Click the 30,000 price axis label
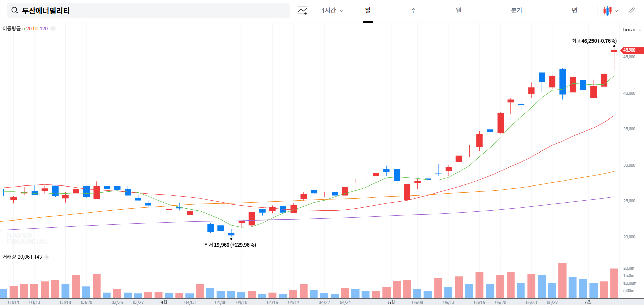The height and width of the screenshot is (305, 644). 629,165
